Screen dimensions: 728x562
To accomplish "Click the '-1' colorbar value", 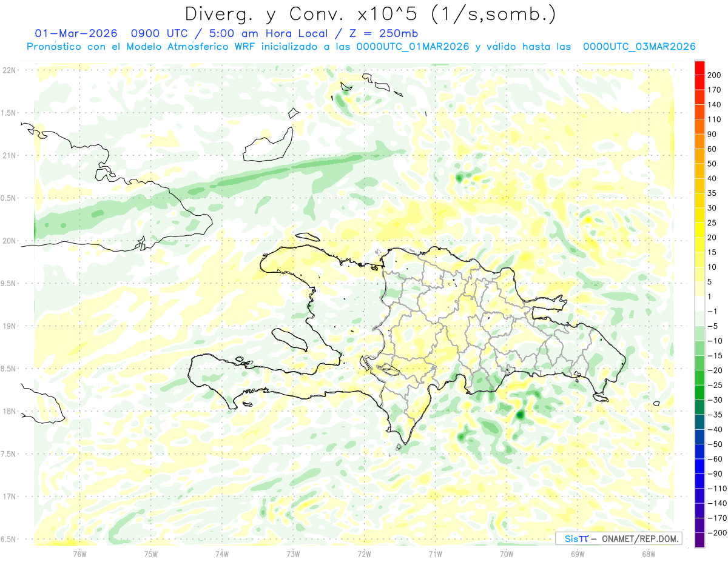I will click(x=713, y=311).
